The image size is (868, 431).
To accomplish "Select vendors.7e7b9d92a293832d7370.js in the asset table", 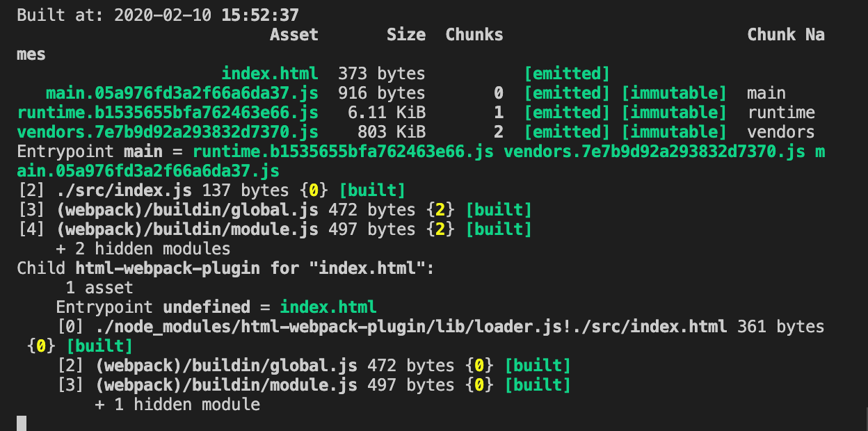I will [x=168, y=131].
